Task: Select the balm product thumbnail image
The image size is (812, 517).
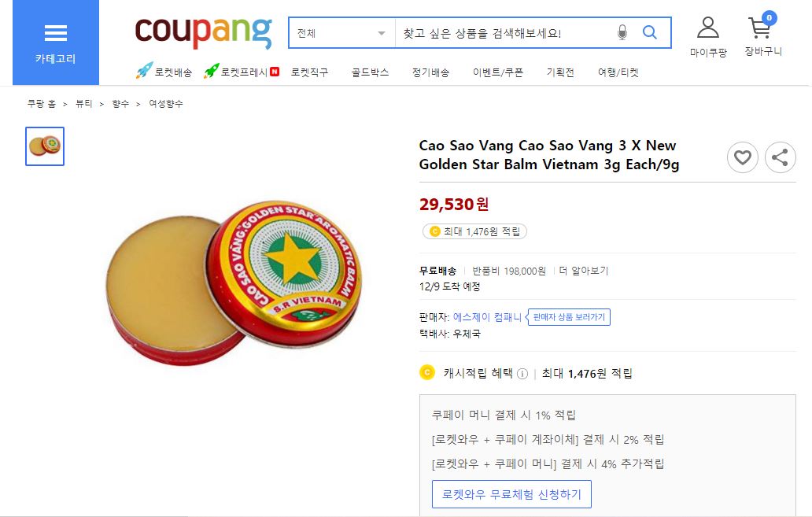Action: click(45, 146)
